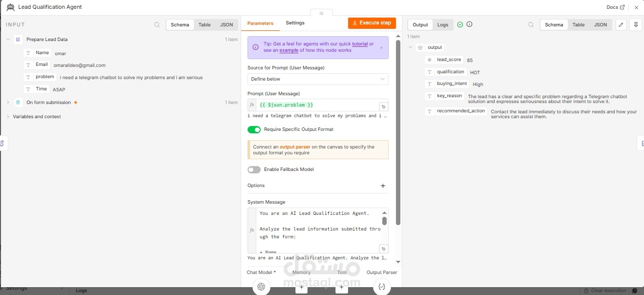Add a Memory node with the plus
This screenshot has height=295, width=644.
click(301, 288)
